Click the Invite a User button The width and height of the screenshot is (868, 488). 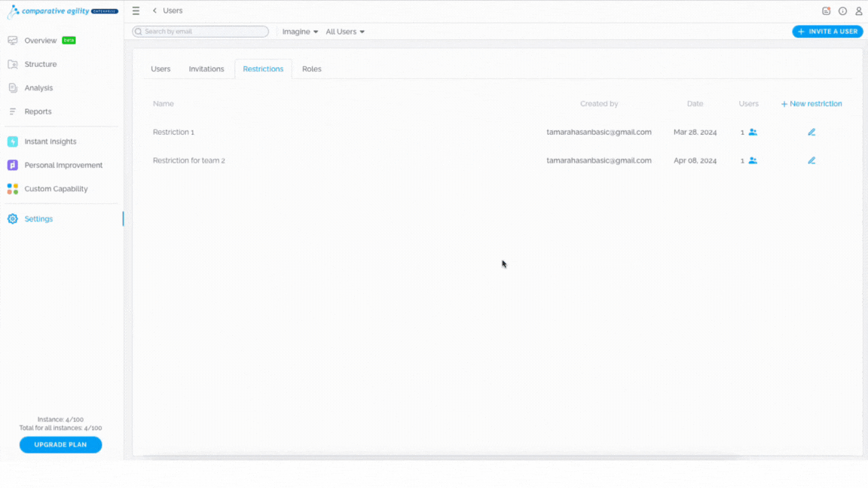[827, 32]
